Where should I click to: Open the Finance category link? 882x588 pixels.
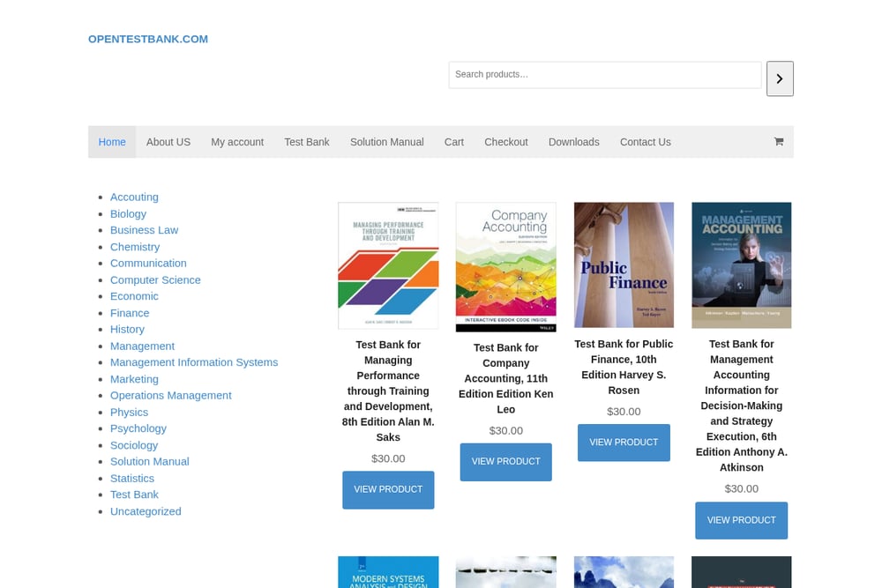point(130,313)
